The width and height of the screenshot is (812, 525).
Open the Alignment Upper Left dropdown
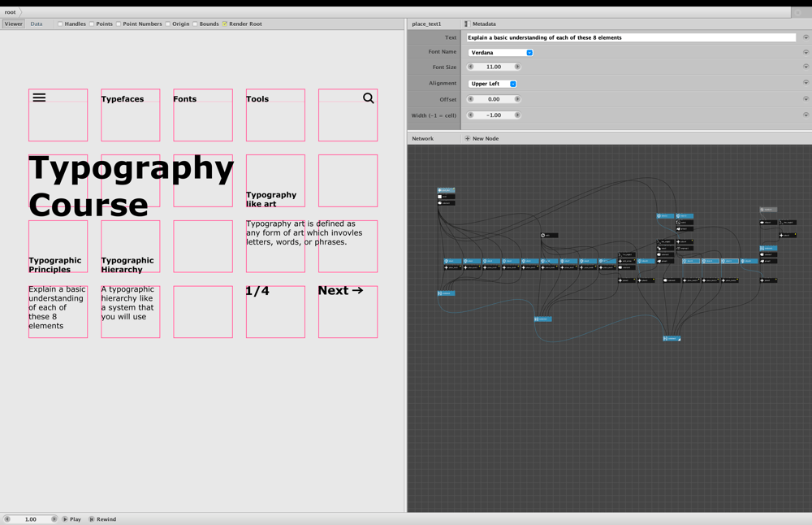[492, 84]
